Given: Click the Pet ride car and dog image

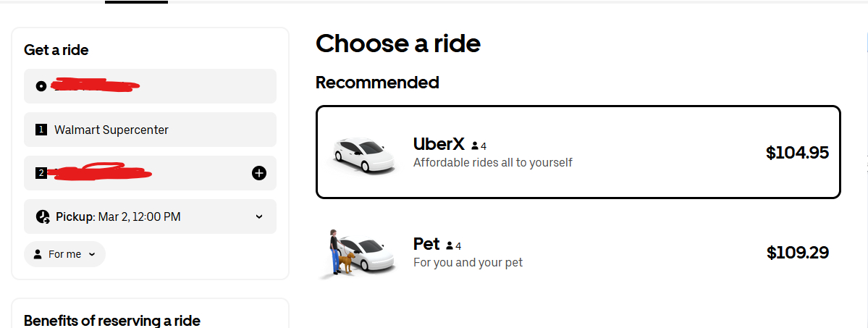Looking at the screenshot, I should (x=358, y=253).
